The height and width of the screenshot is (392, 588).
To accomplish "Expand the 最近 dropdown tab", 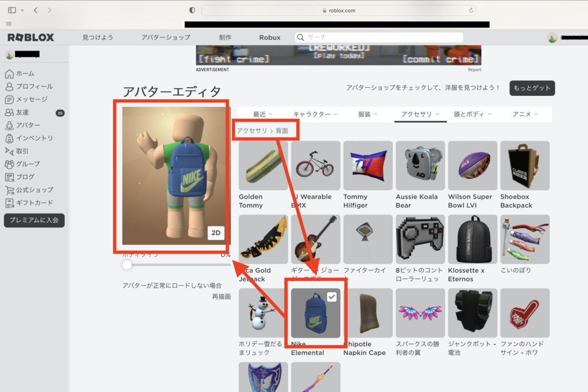I will pyautogui.click(x=262, y=114).
